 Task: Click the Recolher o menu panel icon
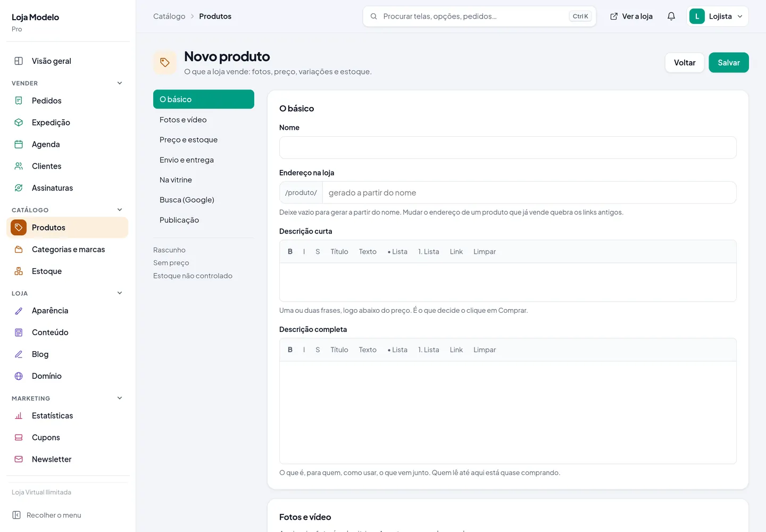16,515
